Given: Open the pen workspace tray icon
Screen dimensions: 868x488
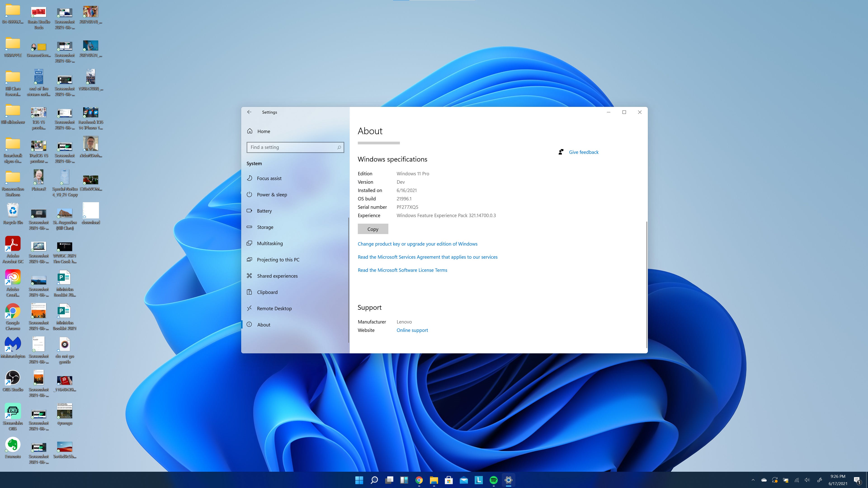Looking at the screenshot, I should (819, 480).
